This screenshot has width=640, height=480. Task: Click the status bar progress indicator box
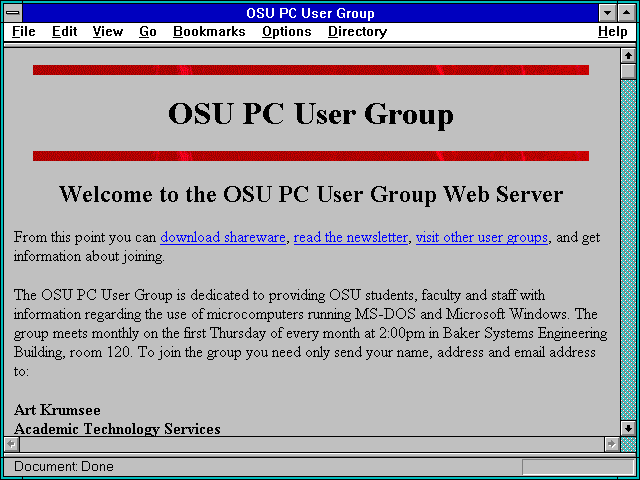578,467
